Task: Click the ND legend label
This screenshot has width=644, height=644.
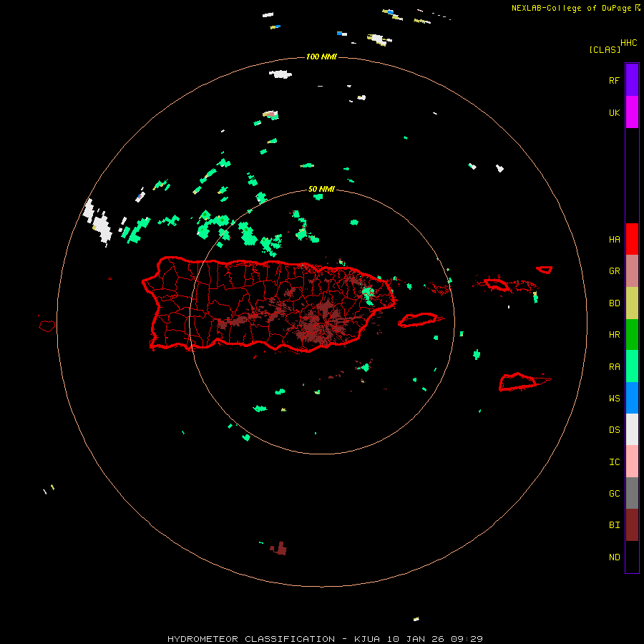Action: (614, 557)
